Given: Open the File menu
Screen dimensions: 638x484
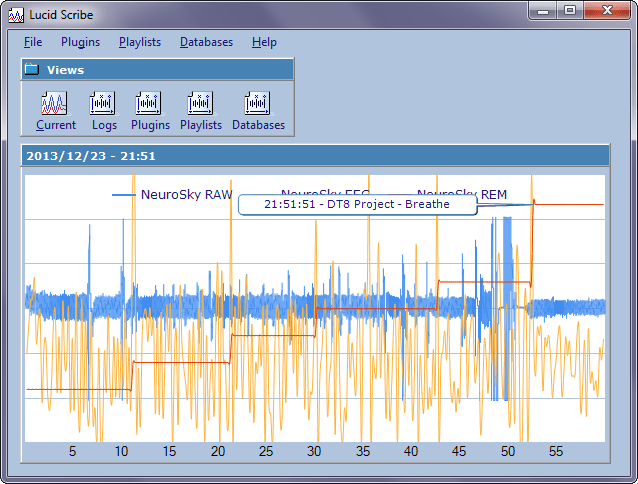Looking at the screenshot, I should [x=32, y=42].
